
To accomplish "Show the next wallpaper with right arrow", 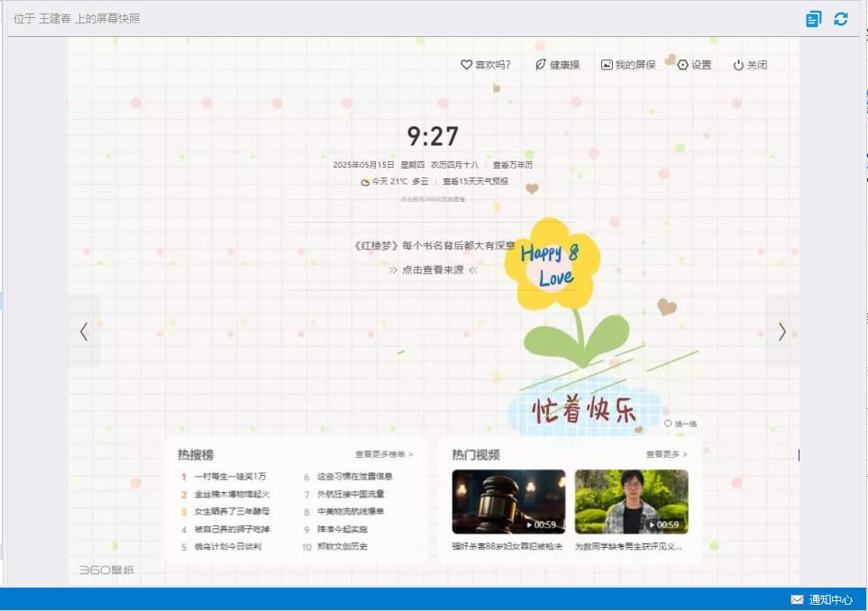I will coord(782,332).
